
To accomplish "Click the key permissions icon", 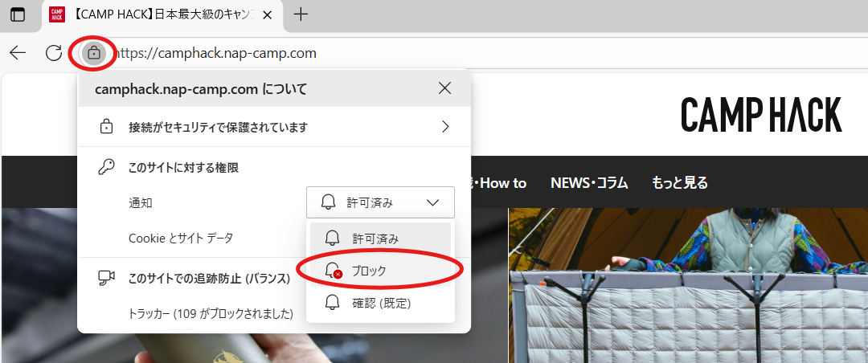I will tap(106, 168).
